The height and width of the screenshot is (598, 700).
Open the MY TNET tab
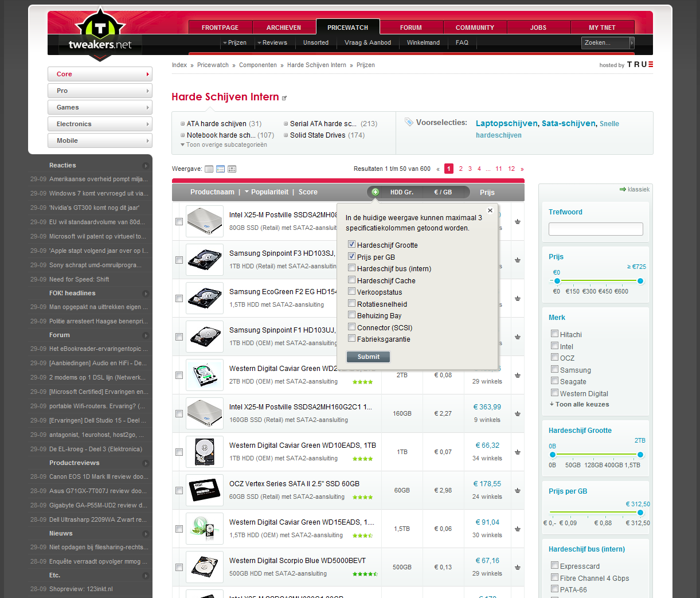[x=602, y=28]
